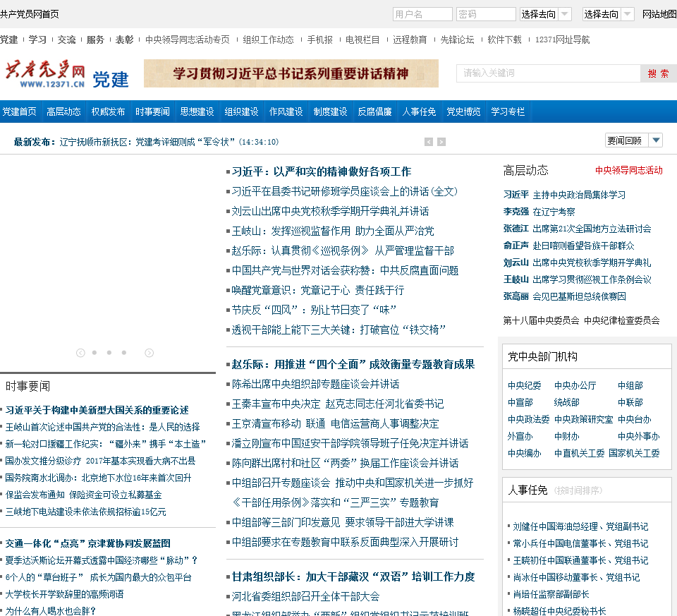The width and height of the screenshot is (677, 616).
Task: Open the 12371网址导航 menu link
Action: [562, 40]
